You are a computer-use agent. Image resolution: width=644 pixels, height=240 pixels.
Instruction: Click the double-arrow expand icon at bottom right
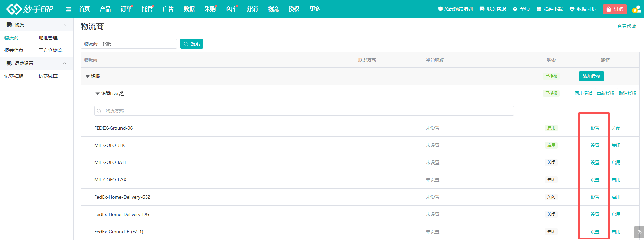[639, 232]
